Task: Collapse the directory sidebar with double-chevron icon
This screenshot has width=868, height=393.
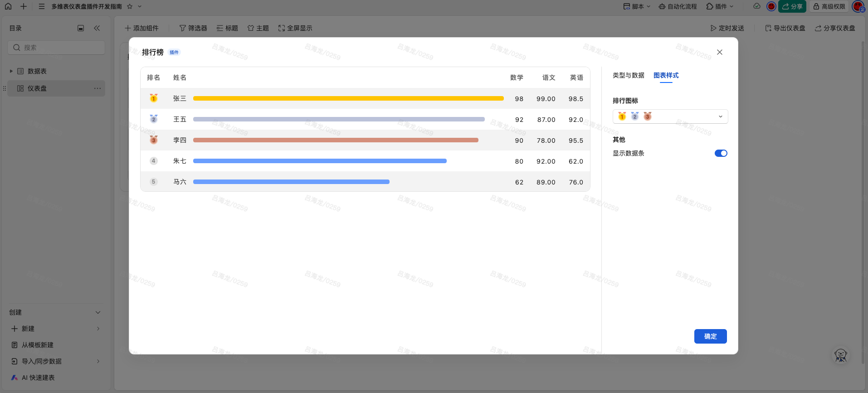Action: point(97,28)
